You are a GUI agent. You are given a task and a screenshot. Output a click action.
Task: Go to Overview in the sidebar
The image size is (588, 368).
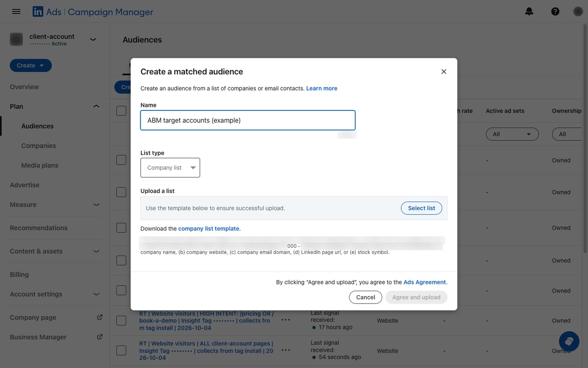click(24, 87)
